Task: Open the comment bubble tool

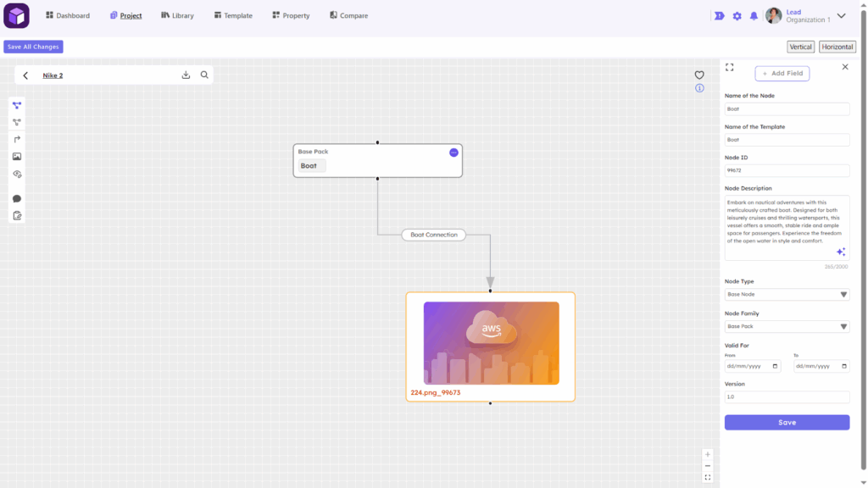Action: (17, 199)
